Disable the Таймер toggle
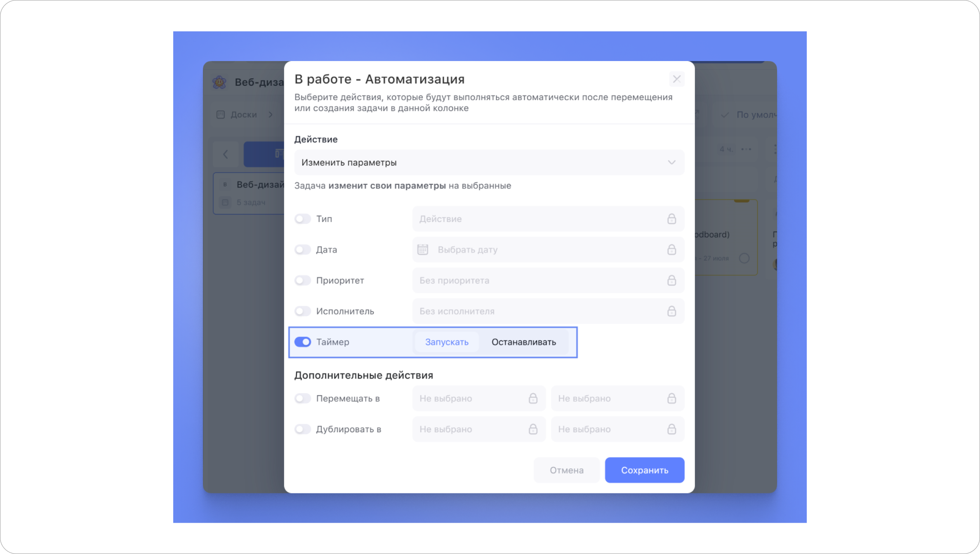The image size is (980, 554). 302,342
